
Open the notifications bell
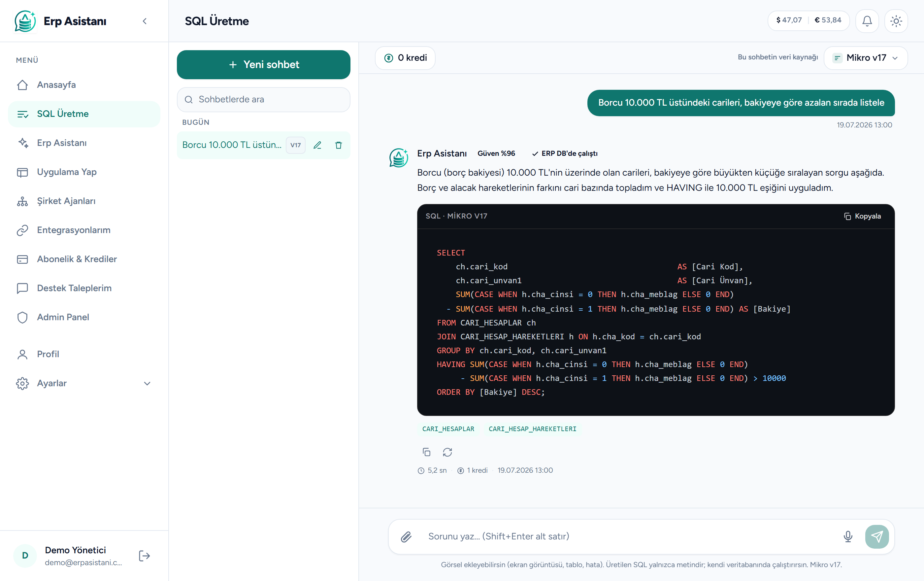pyautogui.click(x=867, y=21)
